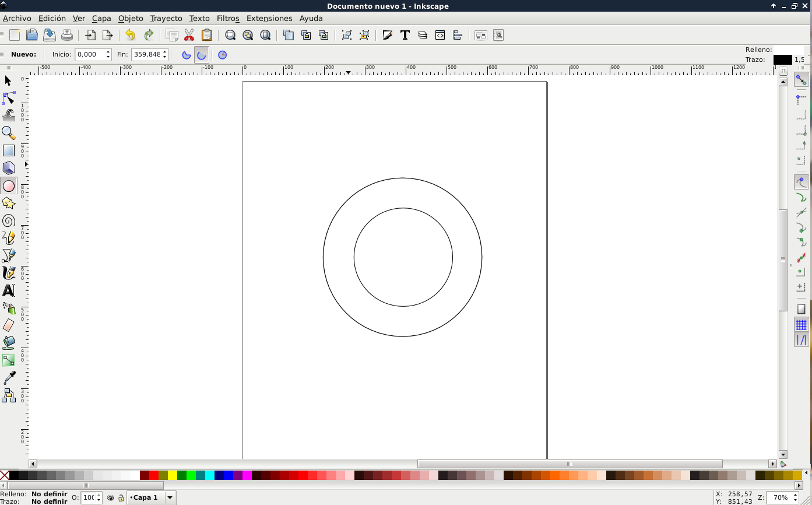
Task: Toggle the master Enable snapping button
Action: 802,80
